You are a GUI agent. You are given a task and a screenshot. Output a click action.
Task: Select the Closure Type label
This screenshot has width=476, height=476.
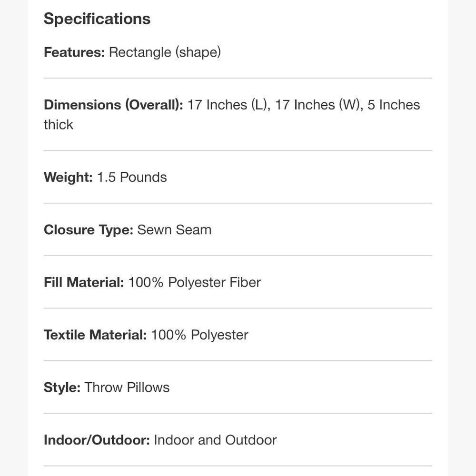(89, 230)
